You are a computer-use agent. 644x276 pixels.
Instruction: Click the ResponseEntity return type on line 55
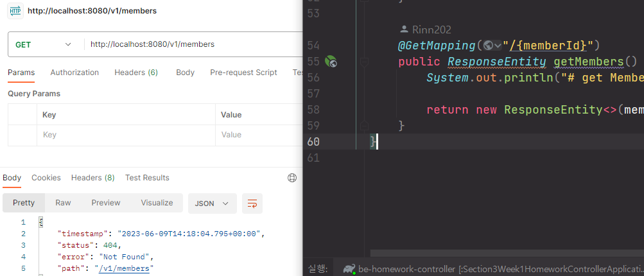496,62
